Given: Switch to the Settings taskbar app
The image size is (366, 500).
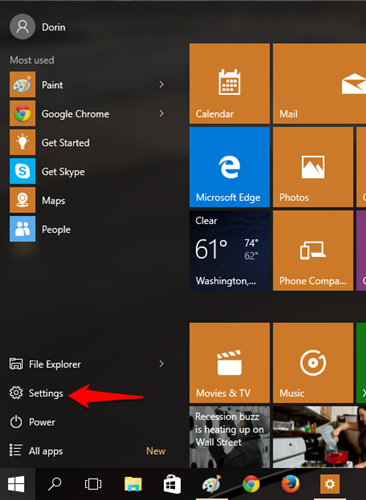Looking at the screenshot, I should tap(330, 484).
